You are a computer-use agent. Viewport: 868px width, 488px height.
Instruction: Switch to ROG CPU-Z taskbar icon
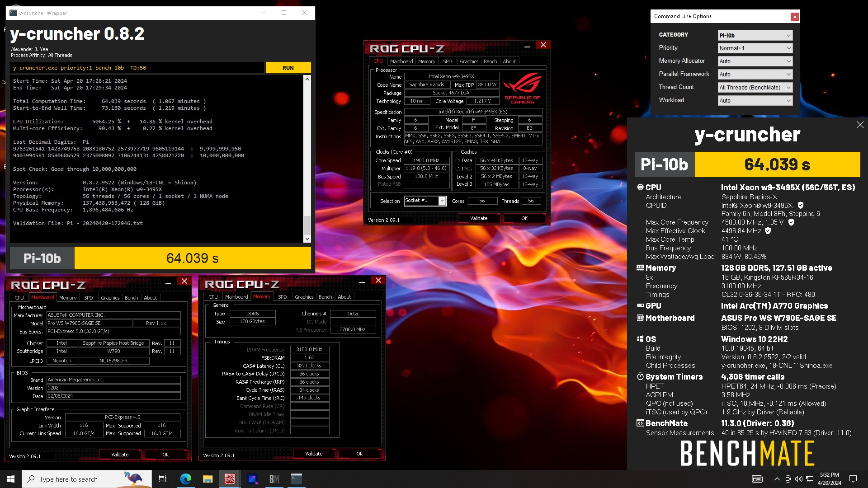230,479
